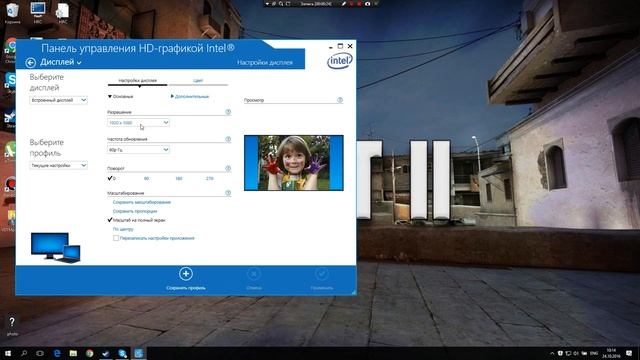Launch Edge browser from taskbar

click(57, 353)
